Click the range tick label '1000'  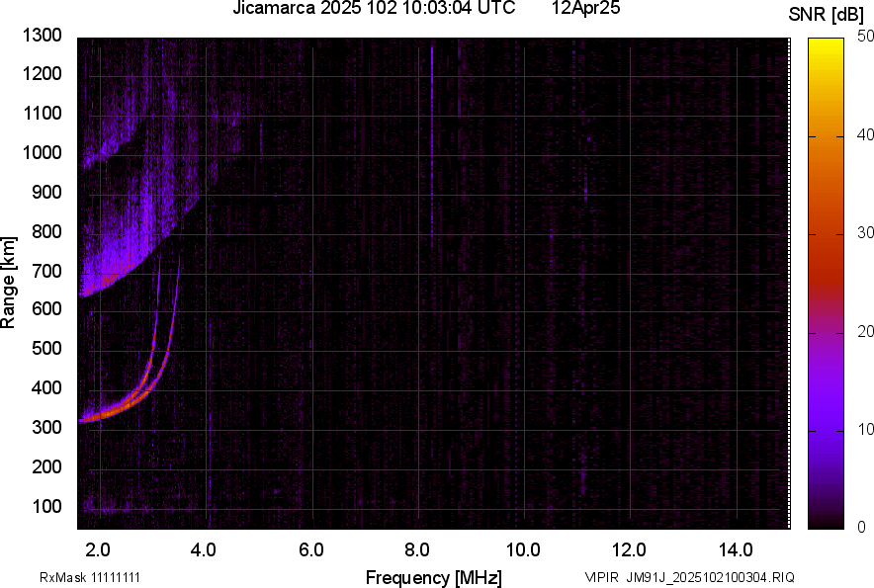[x=42, y=152]
